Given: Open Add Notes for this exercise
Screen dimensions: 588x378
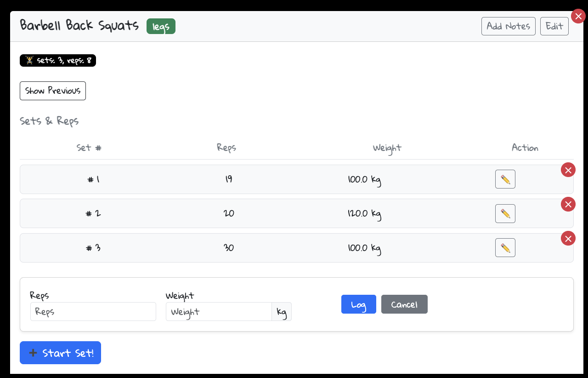Looking at the screenshot, I should 508,26.
